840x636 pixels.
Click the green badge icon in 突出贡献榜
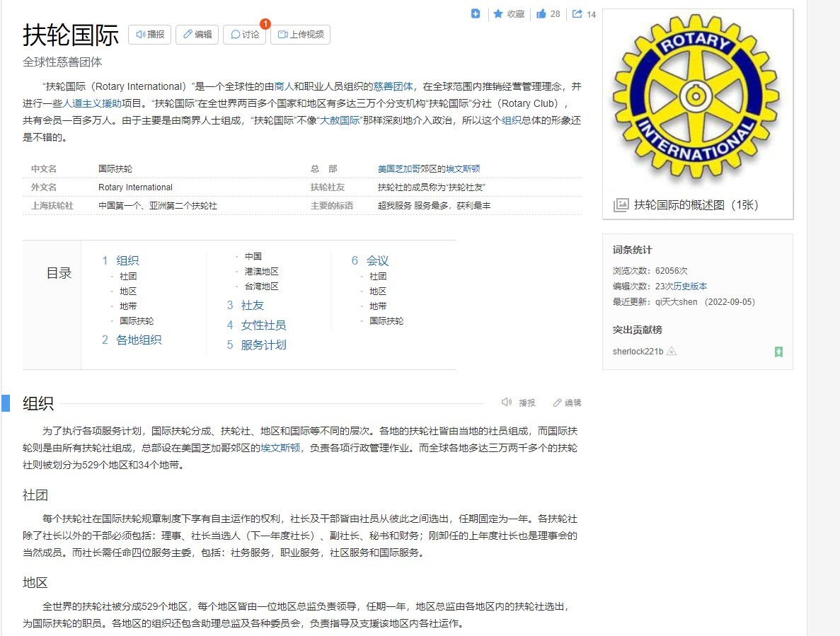coord(779,352)
